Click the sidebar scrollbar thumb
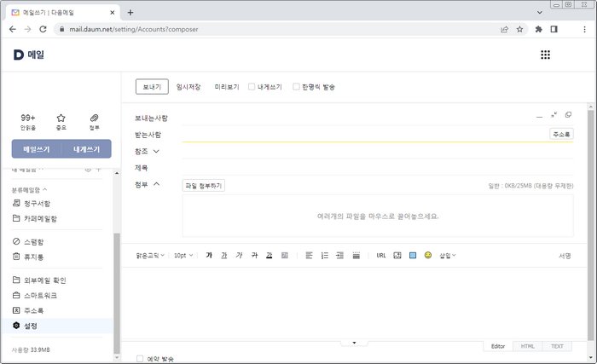The height and width of the screenshot is (364, 597). tap(117, 293)
